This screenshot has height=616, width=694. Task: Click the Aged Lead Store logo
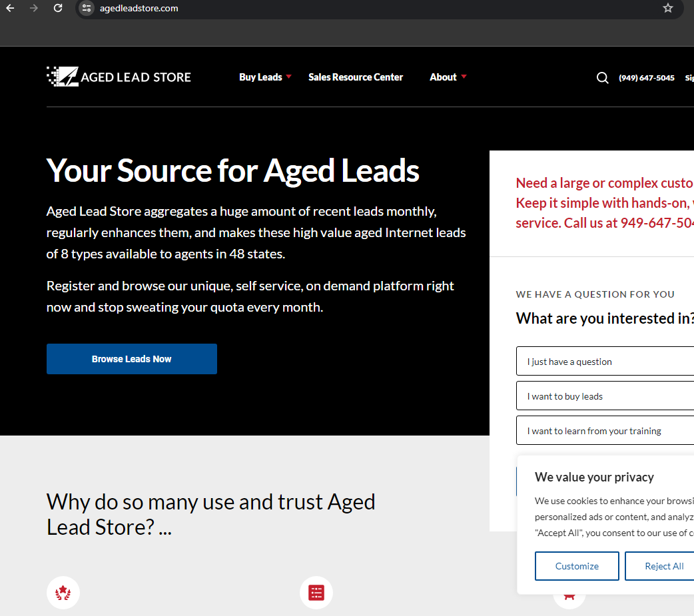click(x=119, y=77)
